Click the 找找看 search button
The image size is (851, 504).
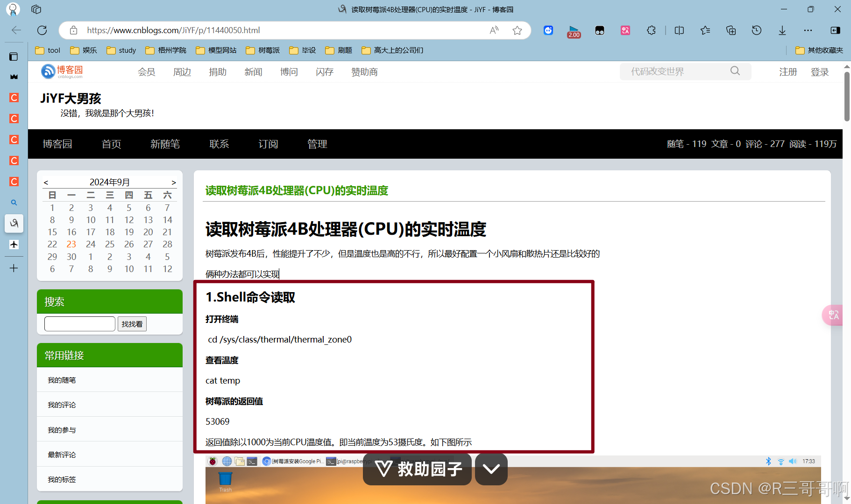coord(132,324)
